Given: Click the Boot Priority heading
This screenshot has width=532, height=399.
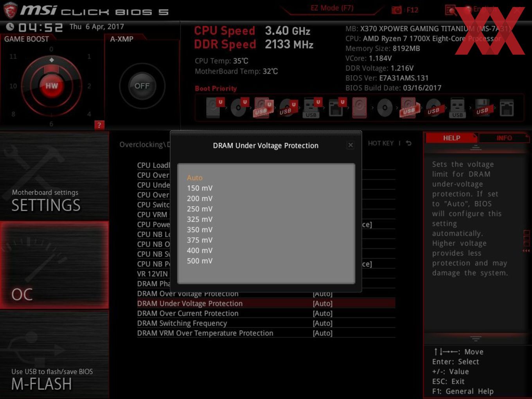Looking at the screenshot, I should point(216,88).
